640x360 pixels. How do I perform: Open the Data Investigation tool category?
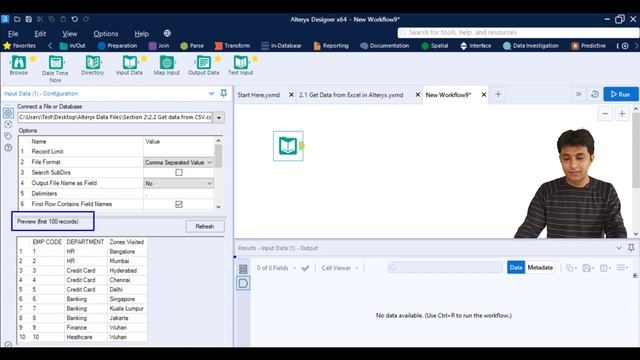click(x=531, y=46)
